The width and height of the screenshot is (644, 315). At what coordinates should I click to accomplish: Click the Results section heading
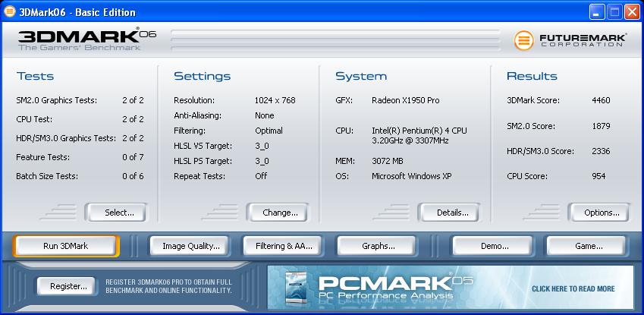532,76
